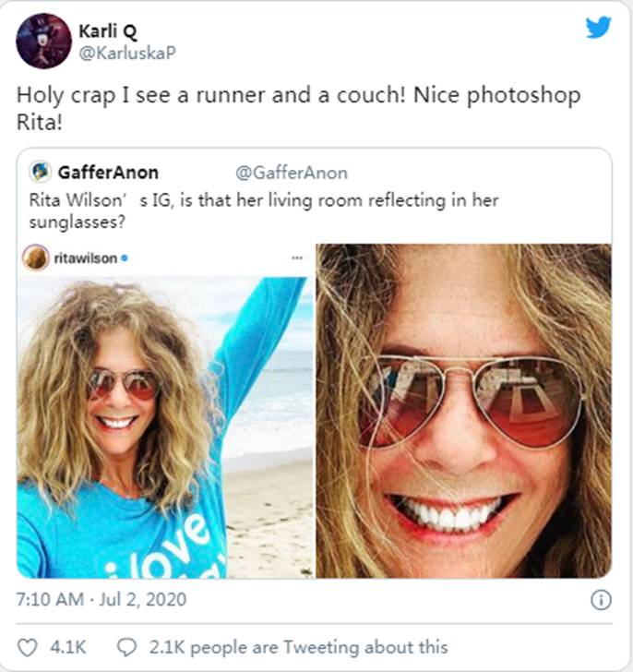Open the left beach selfie photo

click(x=164, y=425)
